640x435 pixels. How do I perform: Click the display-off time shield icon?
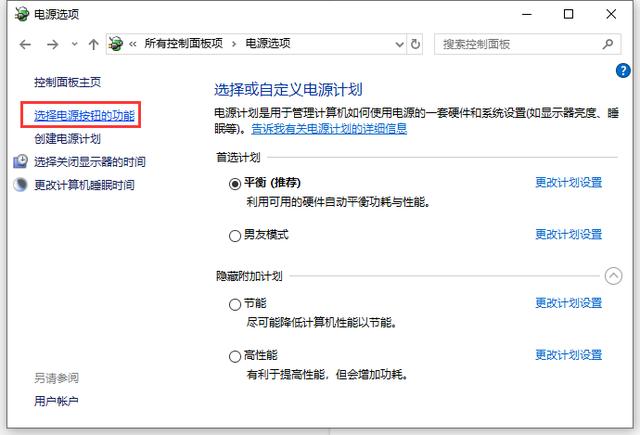click(x=20, y=162)
